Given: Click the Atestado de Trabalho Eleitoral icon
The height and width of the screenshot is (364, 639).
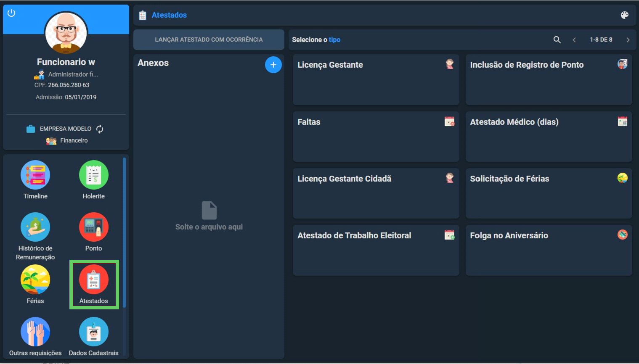Looking at the screenshot, I should pyautogui.click(x=450, y=235).
